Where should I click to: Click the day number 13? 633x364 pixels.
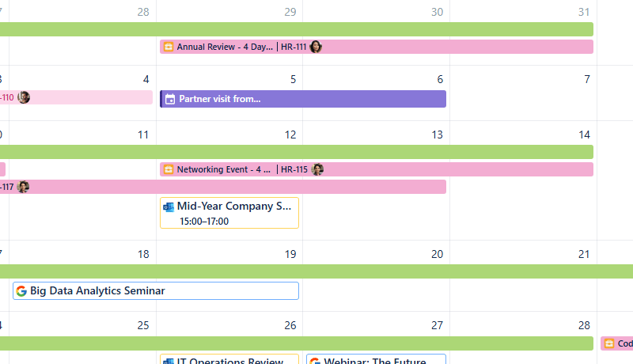point(437,135)
